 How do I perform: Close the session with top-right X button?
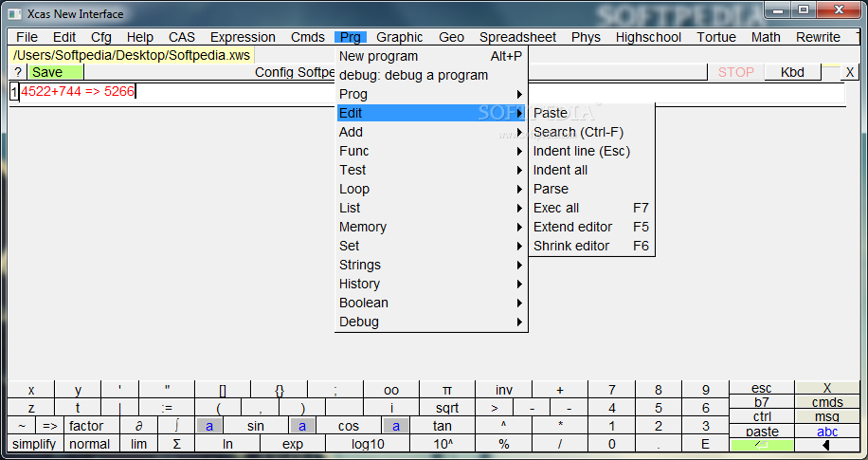point(850,72)
